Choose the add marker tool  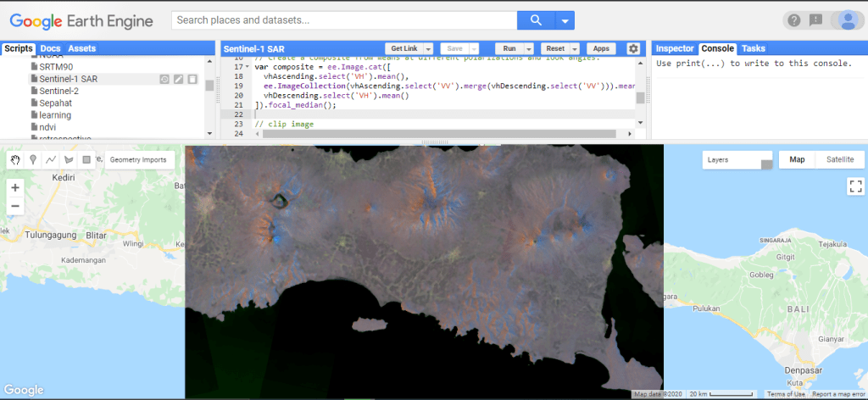coord(33,159)
